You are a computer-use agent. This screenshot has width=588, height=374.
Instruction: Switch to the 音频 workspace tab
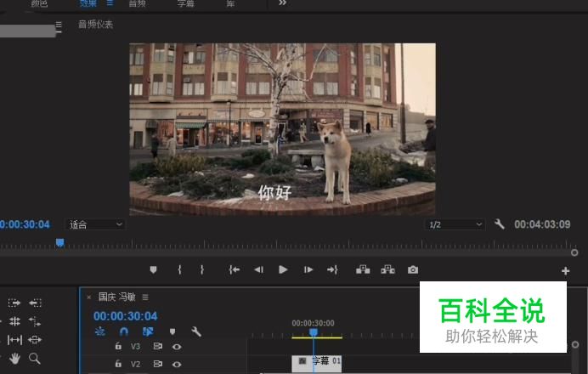(x=138, y=3)
